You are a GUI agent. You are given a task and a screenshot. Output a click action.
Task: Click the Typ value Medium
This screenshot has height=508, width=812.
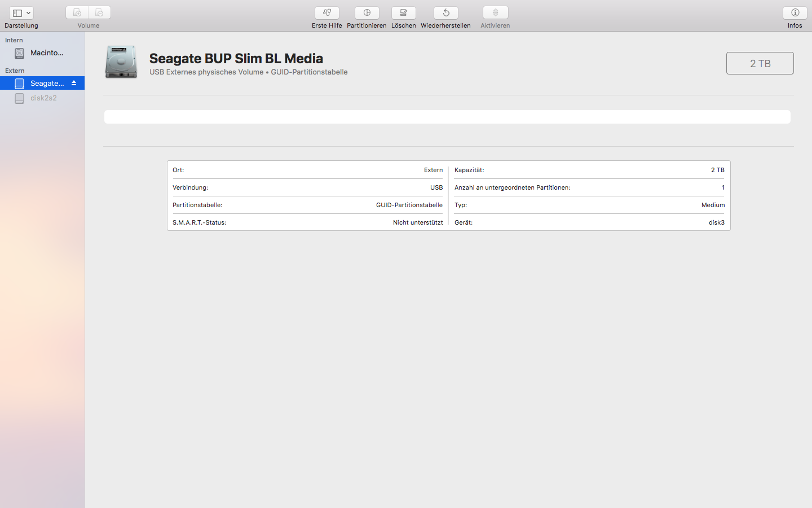[x=713, y=205]
